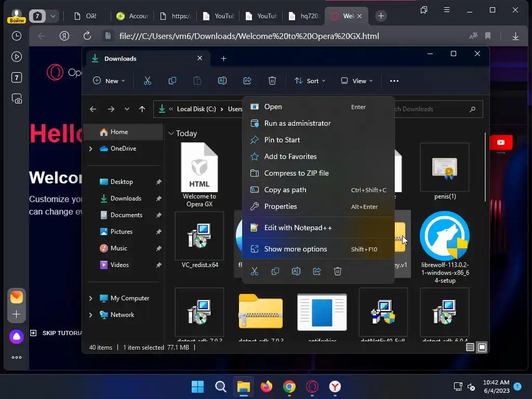Click Opera GX icon on taskbar
The image size is (532, 399).
point(312,387)
